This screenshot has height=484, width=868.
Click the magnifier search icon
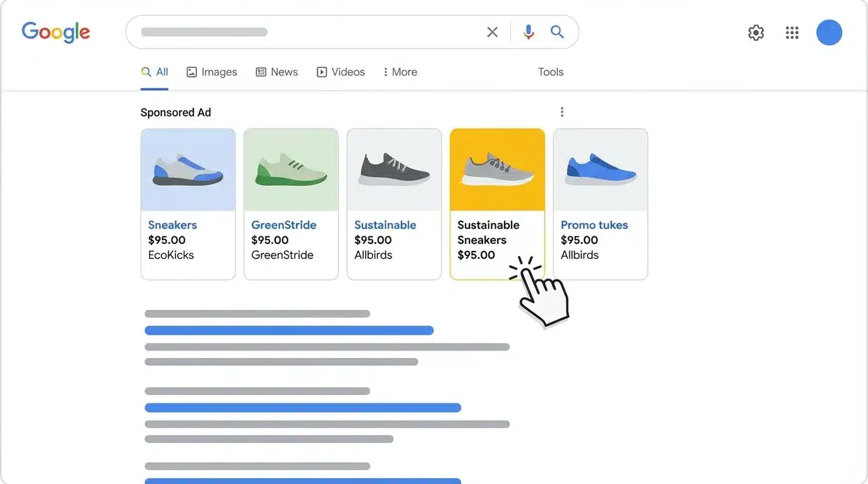(557, 32)
